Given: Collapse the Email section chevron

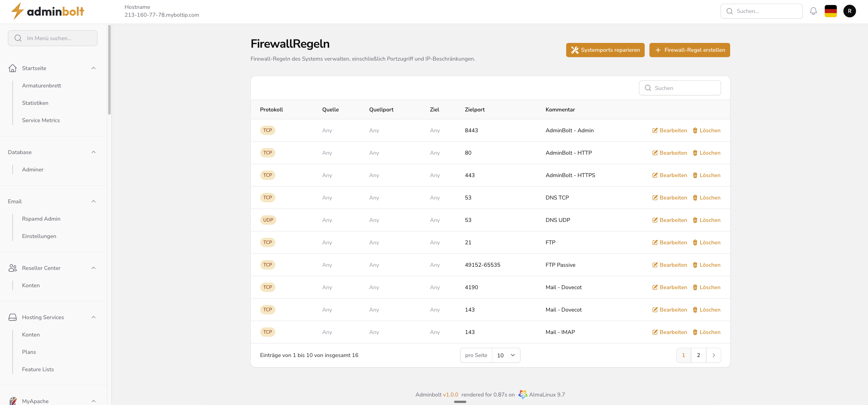Looking at the screenshot, I should coord(93,201).
